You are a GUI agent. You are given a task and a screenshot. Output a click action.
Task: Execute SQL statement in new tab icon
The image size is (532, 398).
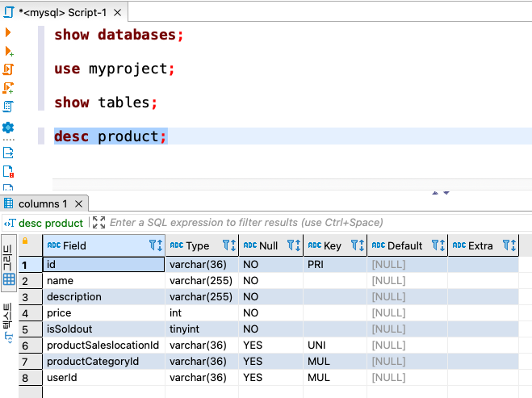coord(9,51)
